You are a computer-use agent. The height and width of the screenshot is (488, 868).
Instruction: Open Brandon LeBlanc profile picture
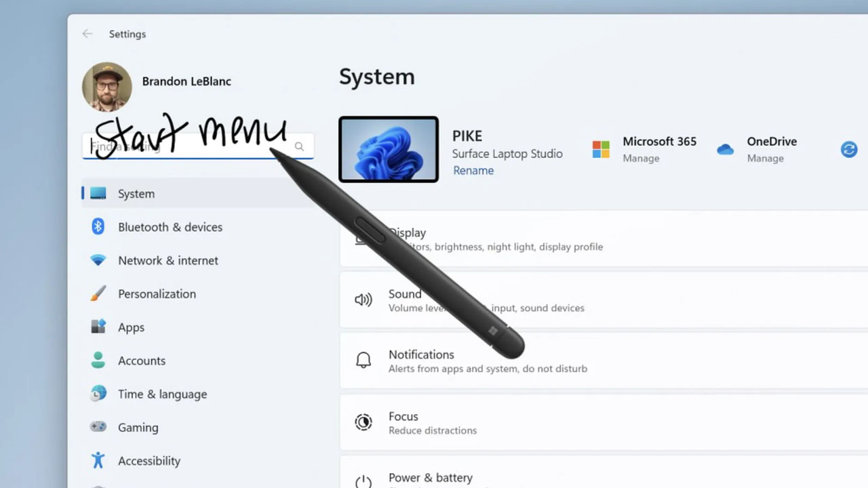click(107, 87)
